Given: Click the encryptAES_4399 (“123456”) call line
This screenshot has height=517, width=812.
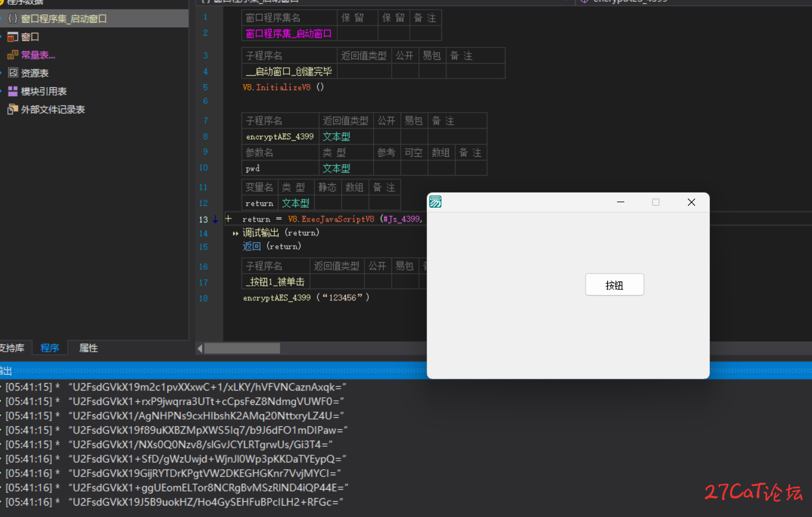Looking at the screenshot, I should point(306,298).
